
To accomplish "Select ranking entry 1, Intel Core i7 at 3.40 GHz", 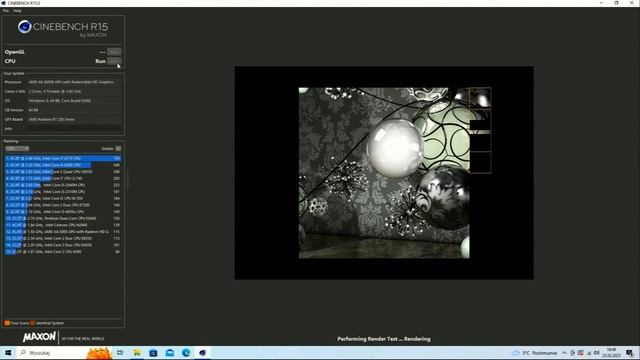I will 63,158.
